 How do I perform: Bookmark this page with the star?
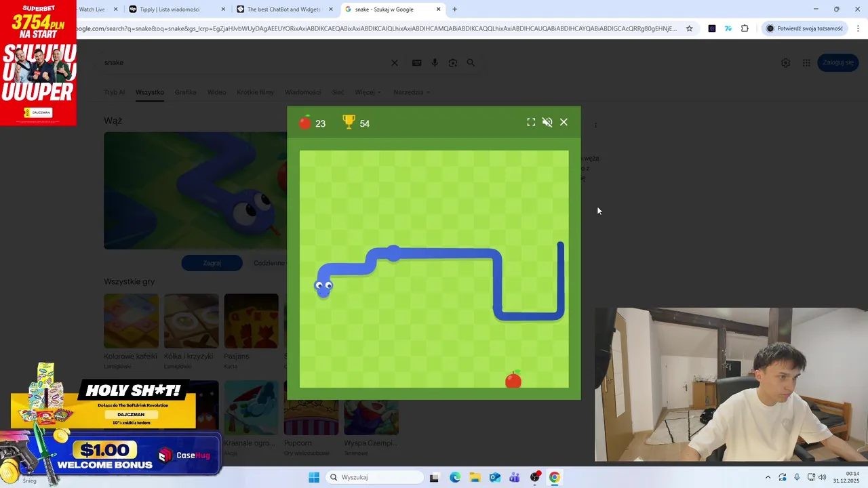click(689, 28)
